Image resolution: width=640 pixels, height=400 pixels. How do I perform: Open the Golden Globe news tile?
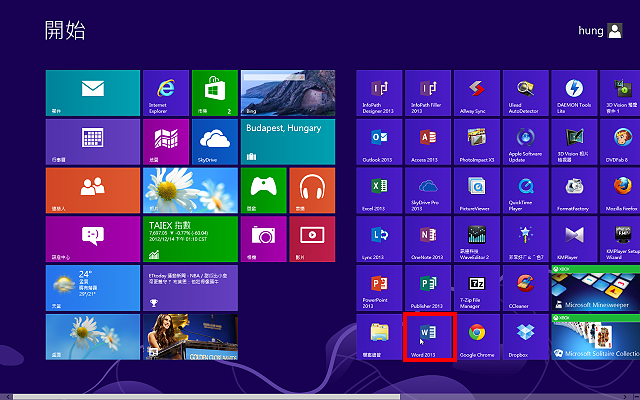(x=190, y=337)
